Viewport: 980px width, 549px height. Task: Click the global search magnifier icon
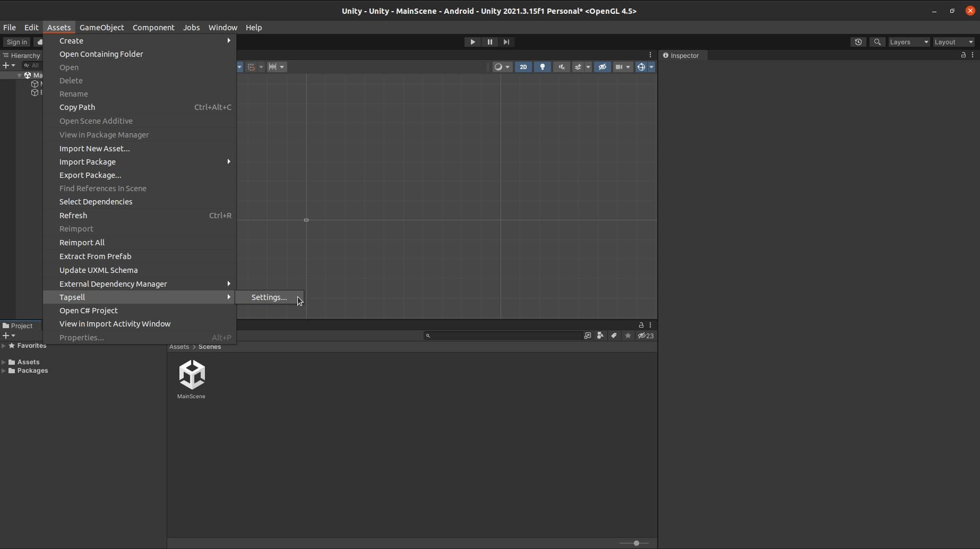tap(878, 42)
